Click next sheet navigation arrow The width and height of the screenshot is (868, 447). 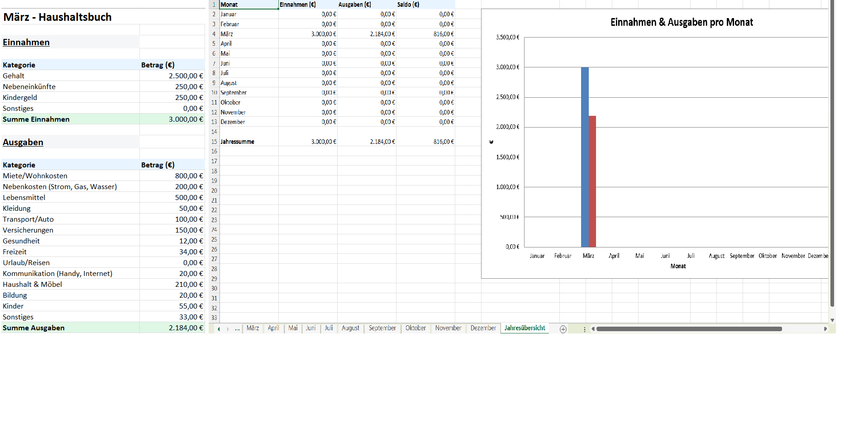point(228,329)
